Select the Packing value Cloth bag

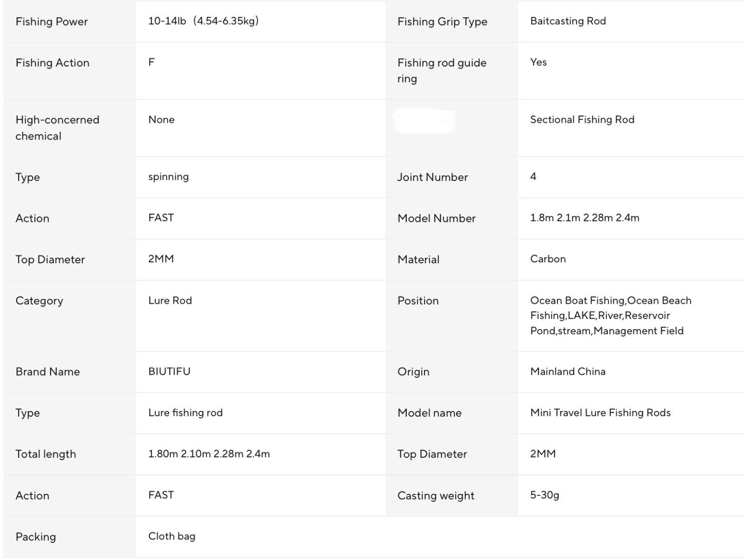point(172,536)
